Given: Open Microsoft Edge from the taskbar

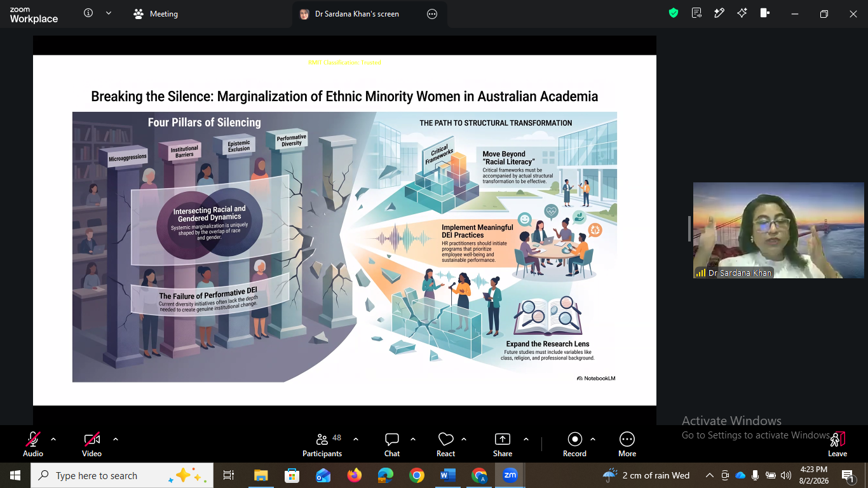Looking at the screenshot, I should (385, 475).
